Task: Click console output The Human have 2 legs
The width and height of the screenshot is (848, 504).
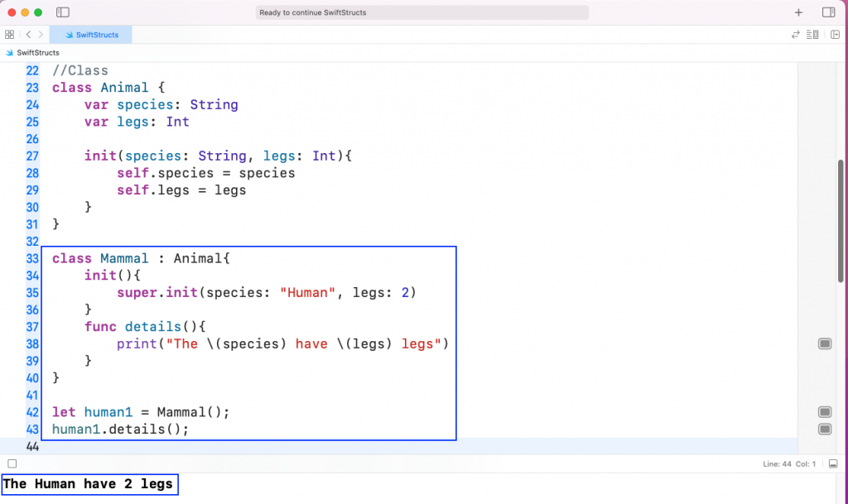Action: [88, 483]
